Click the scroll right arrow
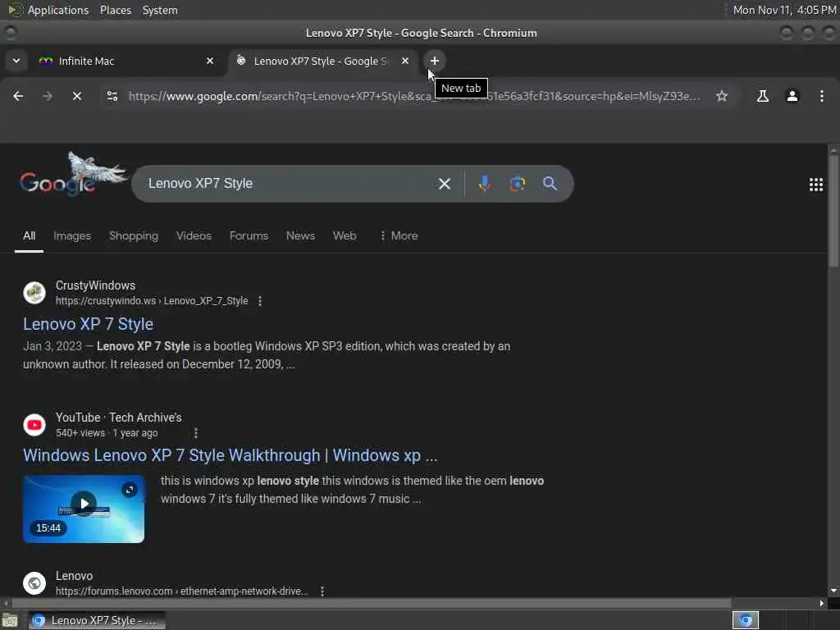 tap(822, 604)
